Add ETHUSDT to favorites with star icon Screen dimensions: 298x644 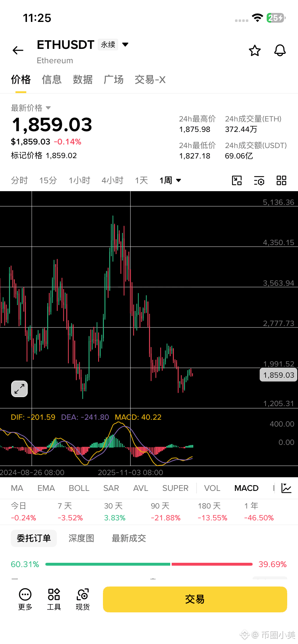click(255, 51)
